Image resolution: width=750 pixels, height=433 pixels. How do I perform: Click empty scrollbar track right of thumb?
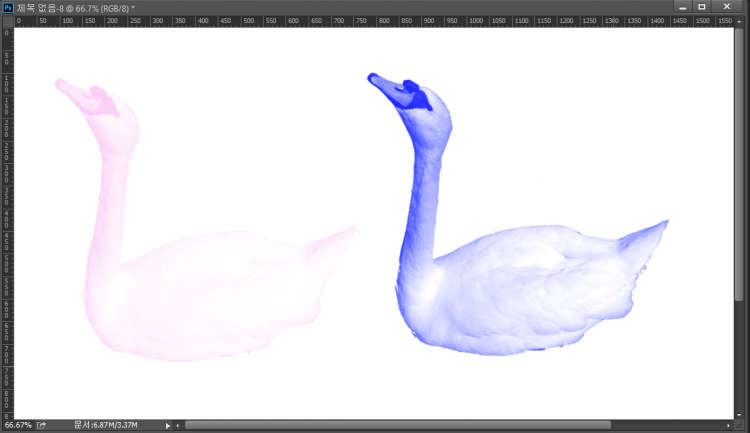point(665,425)
